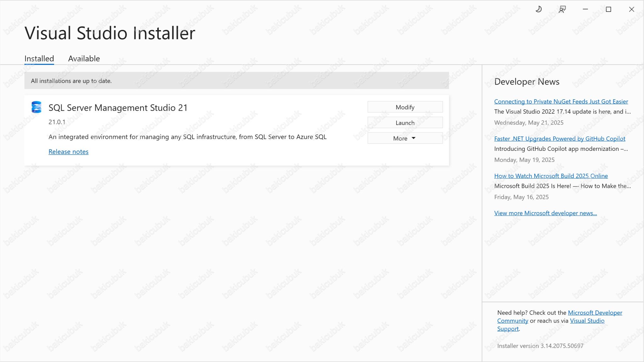644x362 pixels.
Task: Open Faster .NET Upgrades Powered by Copilot article
Action: point(559,139)
